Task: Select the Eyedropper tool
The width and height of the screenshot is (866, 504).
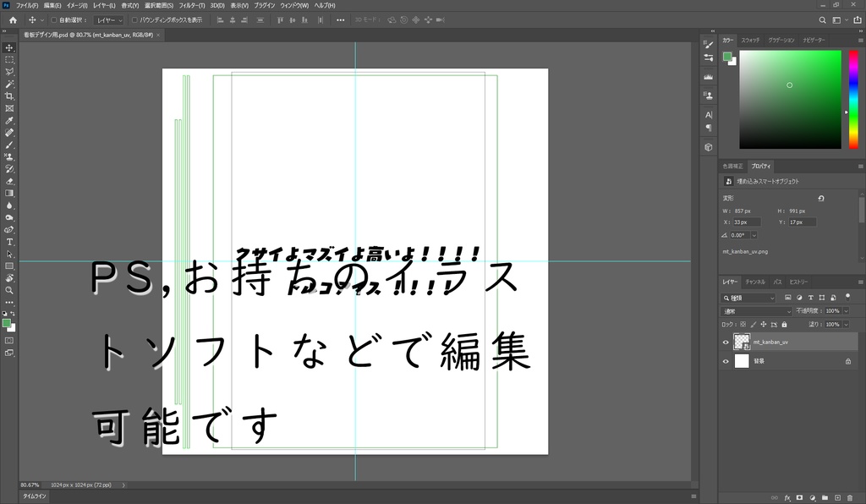Action: point(9,120)
